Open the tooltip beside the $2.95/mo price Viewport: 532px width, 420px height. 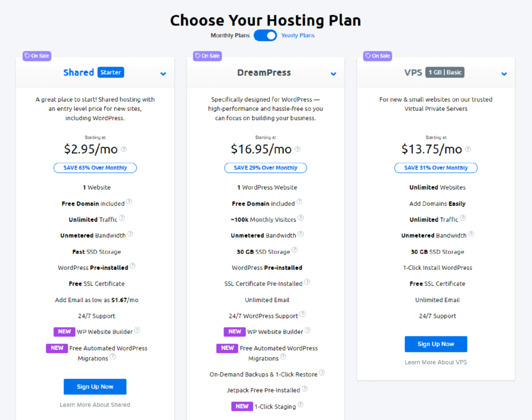123,149
